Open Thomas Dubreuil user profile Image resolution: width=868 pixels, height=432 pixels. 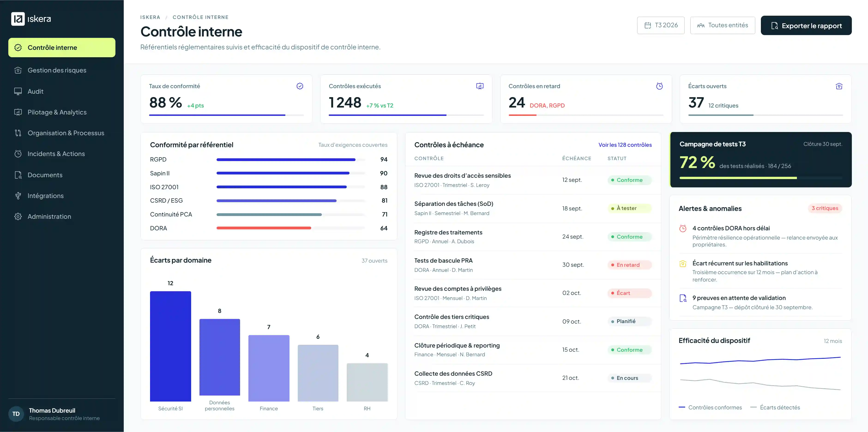(x=62, y=414)
